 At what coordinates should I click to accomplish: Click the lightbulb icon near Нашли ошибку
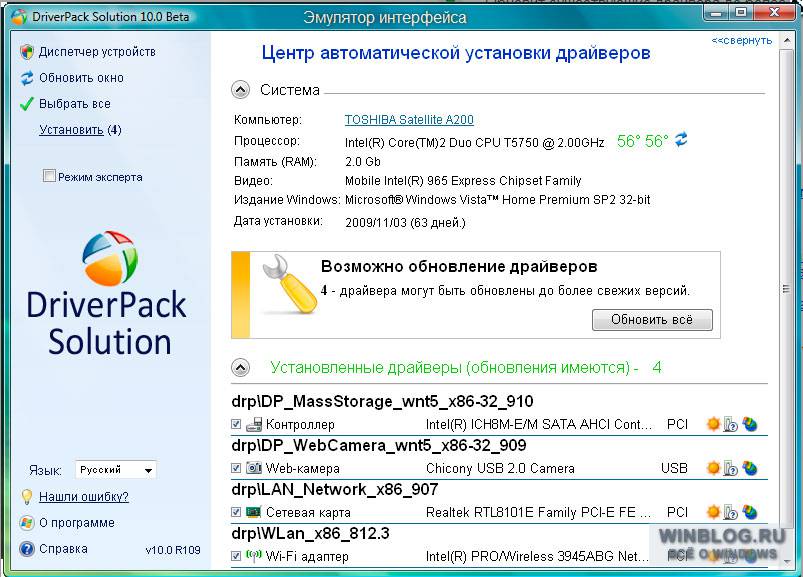tap(27, 497)
